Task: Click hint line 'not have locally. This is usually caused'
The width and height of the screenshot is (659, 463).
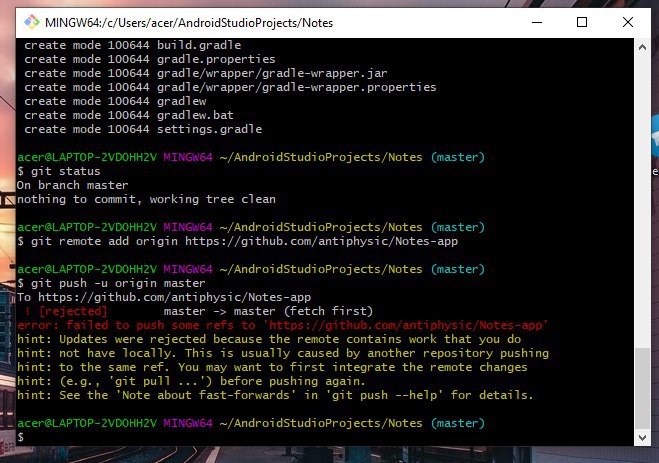Action: pyautogui.click(x=283, y=353)
